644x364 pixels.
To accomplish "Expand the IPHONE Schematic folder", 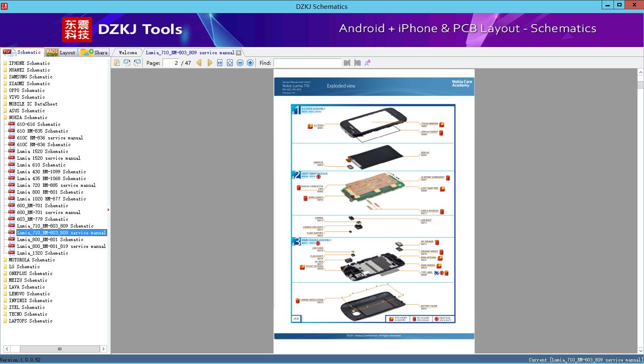I will click(x=29, y=63).
